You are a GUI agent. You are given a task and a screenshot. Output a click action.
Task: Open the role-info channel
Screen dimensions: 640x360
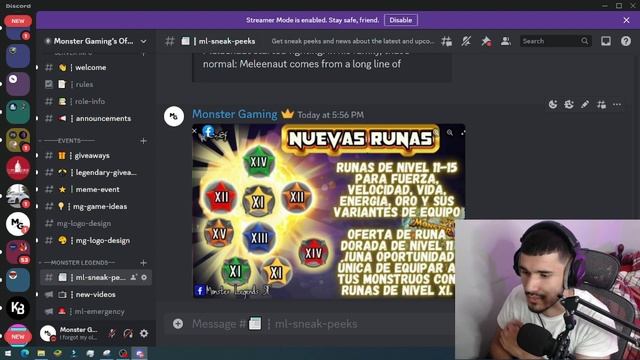(x=96, y=101)
